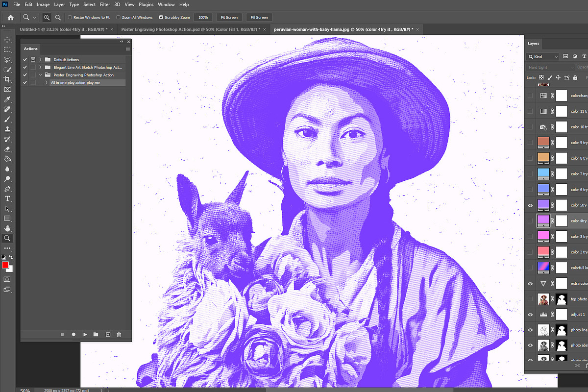
Task: Select the Spot Healing Brush tool
Action: 7,109
